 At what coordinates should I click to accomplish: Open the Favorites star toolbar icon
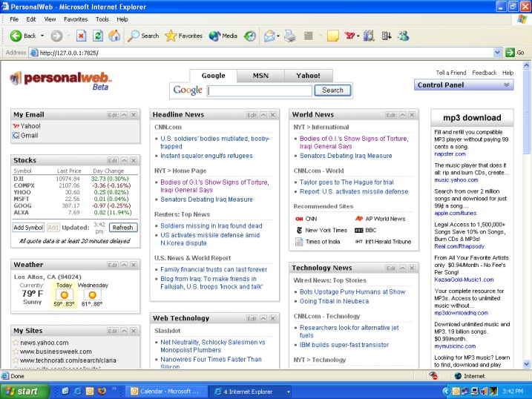pyautogui.click(x=171, y=36)
